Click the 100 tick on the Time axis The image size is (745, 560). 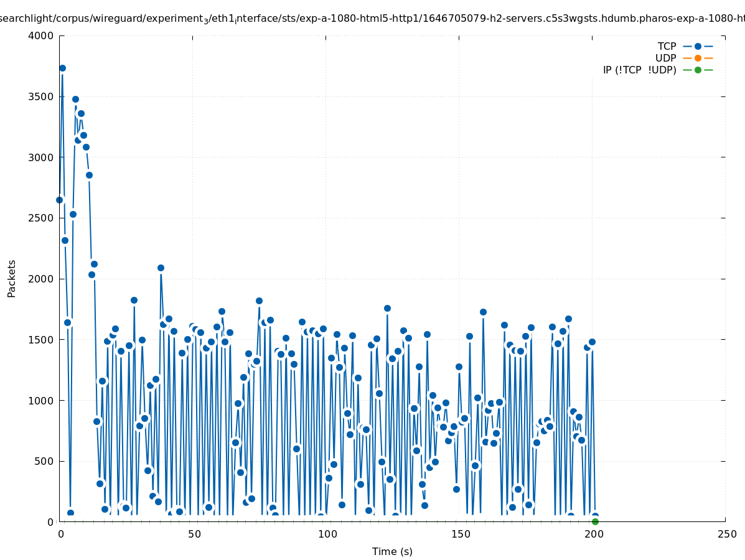[327, 534]
